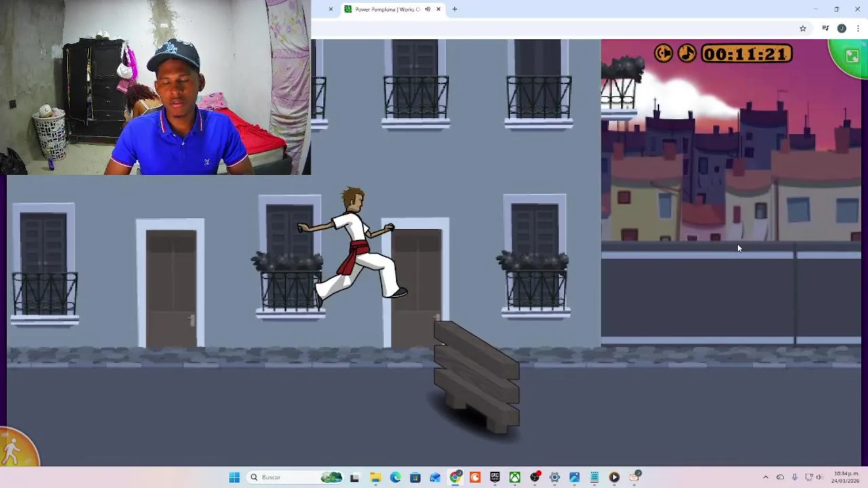Click the OneDrive cloud tray icon
Image resolution: width=868 pixels, height=488 pixels.
point(780,477)
